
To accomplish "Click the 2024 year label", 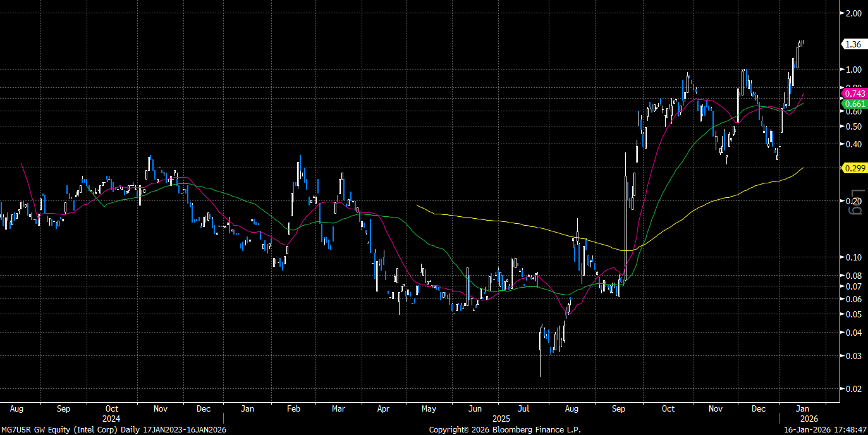I will click(111, 419).
